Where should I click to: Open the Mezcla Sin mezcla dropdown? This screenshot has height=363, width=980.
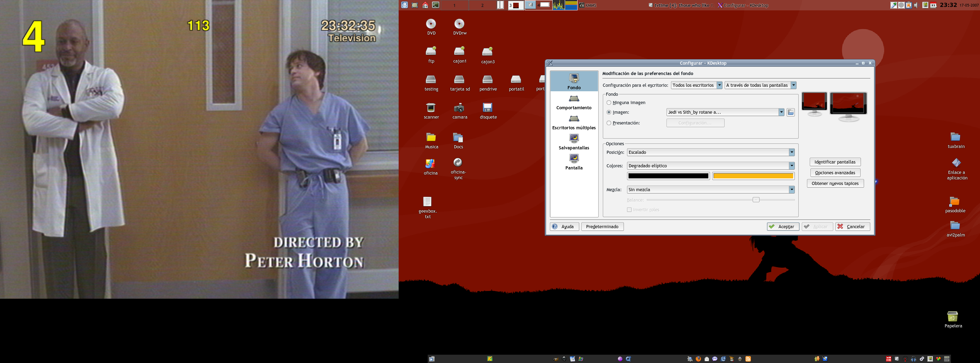coord(710,190)
